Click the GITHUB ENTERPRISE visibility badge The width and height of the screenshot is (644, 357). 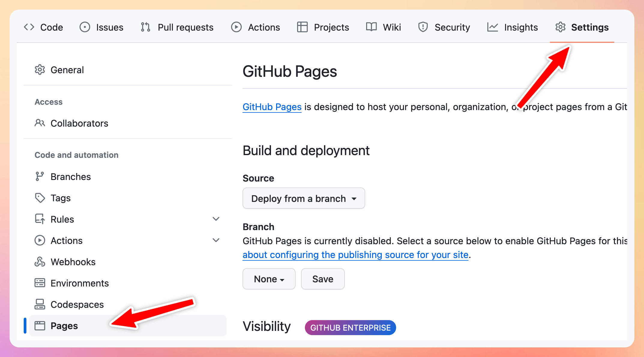pos(350,327)
